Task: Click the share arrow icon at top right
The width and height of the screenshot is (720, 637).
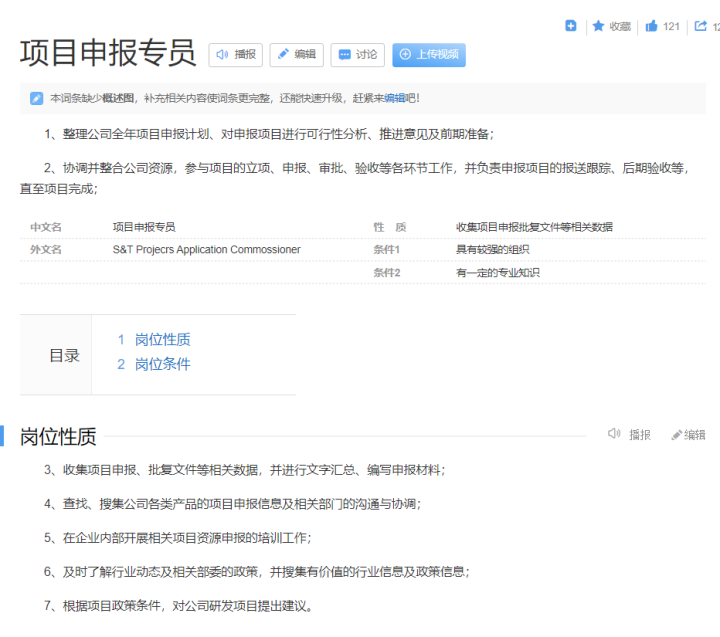Action: (x=700, y=26)
